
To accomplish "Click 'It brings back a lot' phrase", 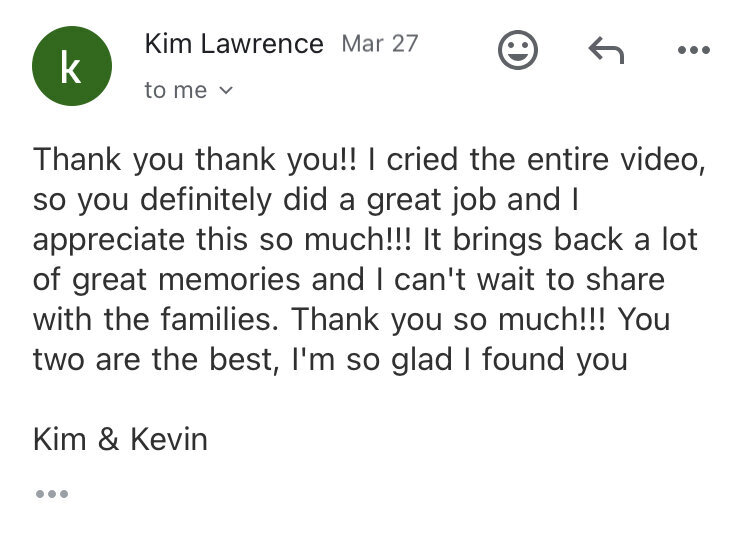I will [561, 240].
